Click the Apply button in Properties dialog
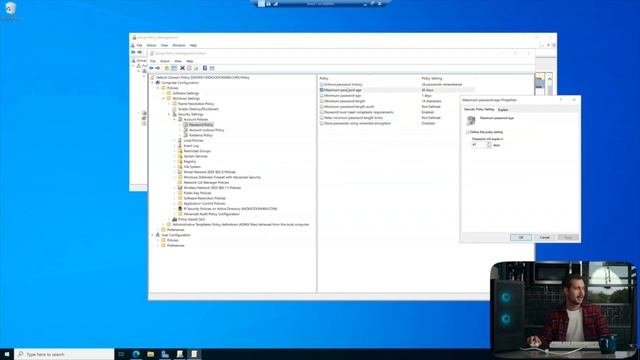 click(x=568, y=237)
